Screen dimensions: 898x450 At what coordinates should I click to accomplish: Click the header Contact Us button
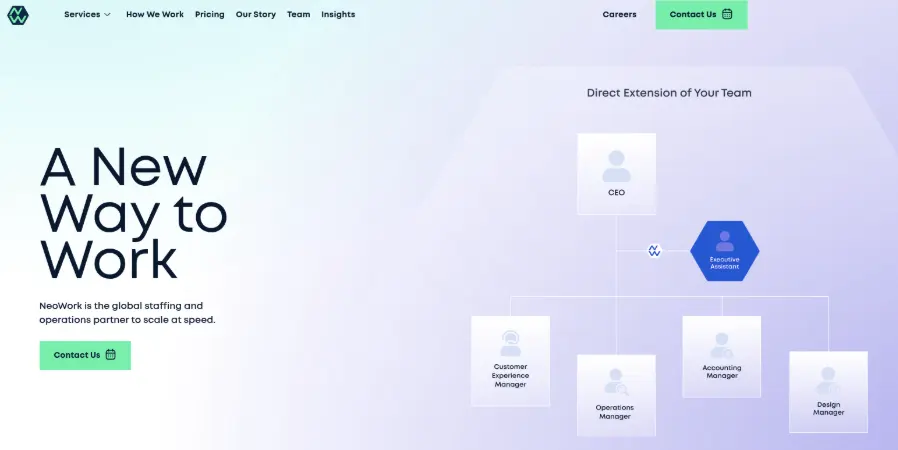[701, 14]
